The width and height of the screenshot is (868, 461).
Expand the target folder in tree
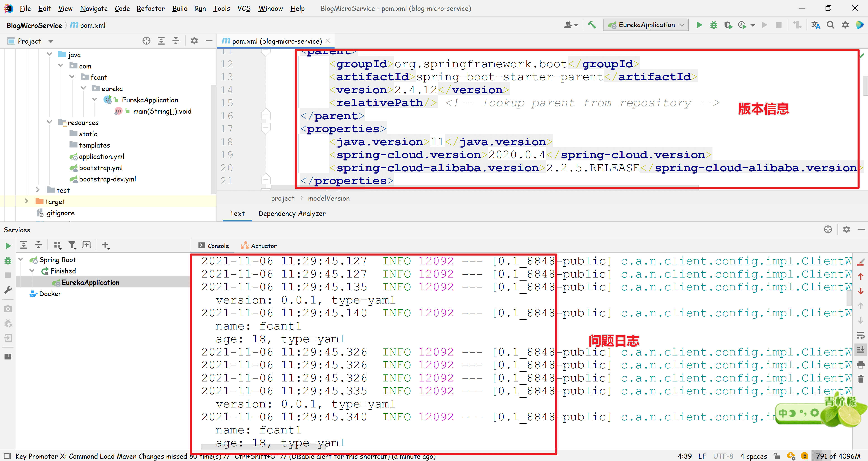click(26, 201)
